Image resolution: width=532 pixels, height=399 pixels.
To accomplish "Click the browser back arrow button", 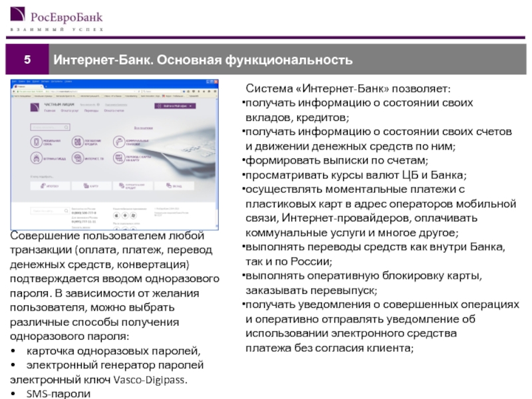I will (14, 92).
